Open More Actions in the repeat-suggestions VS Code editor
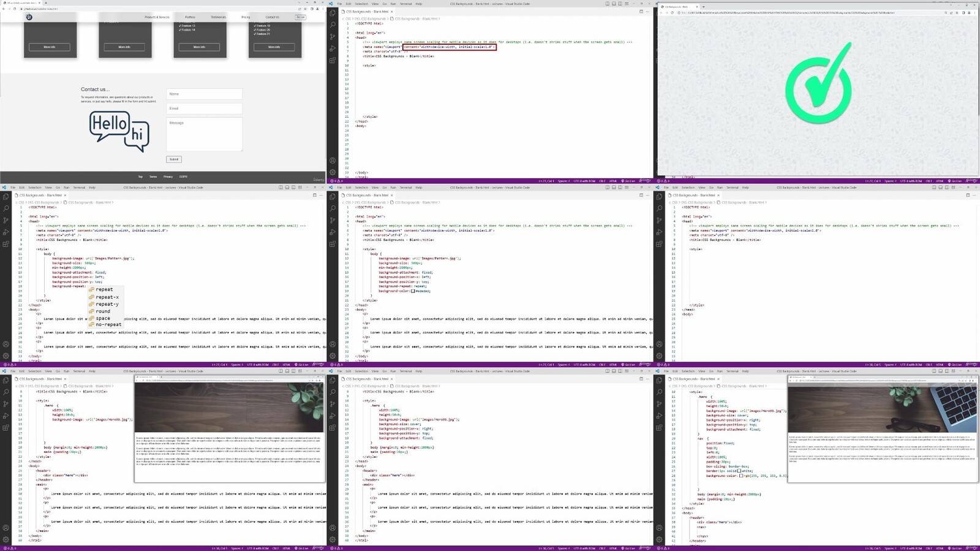This screenshot has width=980, height=551. tap(321, 195)
